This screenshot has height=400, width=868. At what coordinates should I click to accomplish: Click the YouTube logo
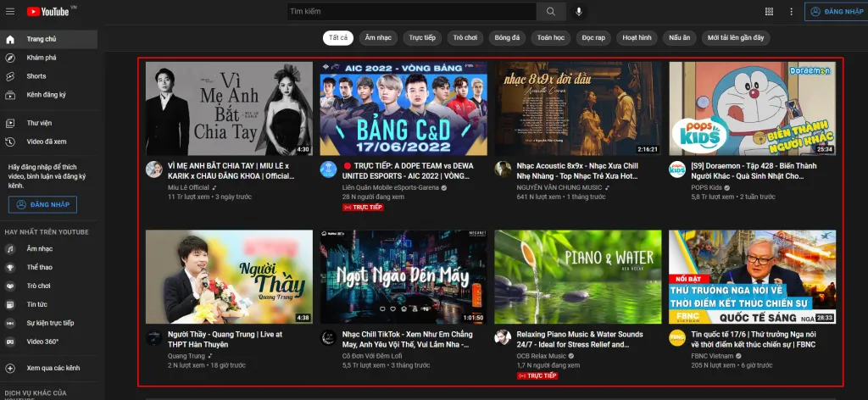pyautogui.click(x=51, y=12)
